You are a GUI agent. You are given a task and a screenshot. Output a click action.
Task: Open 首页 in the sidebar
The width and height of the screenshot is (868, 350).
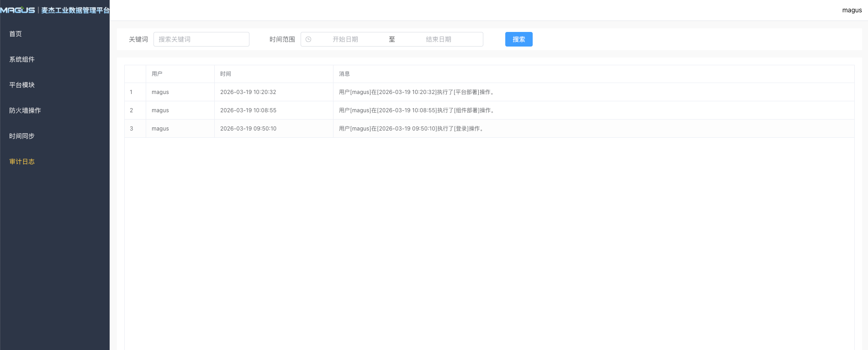point(16,34)
